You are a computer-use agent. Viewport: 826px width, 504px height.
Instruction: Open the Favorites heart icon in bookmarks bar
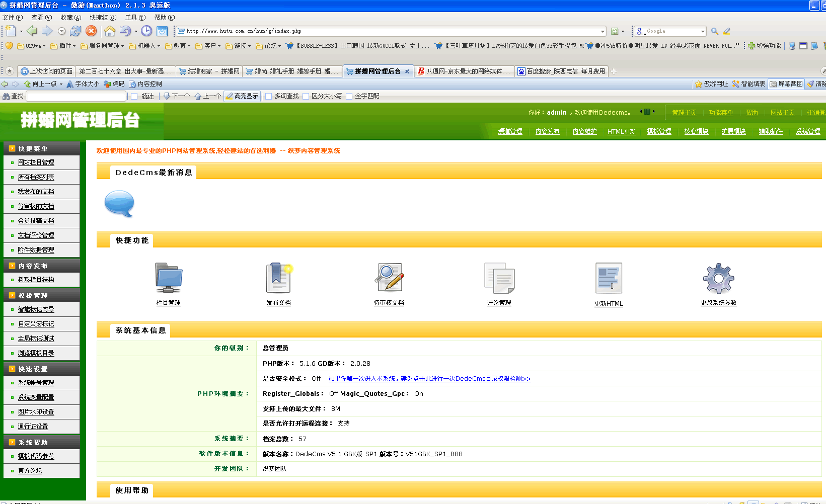[9, 46]
